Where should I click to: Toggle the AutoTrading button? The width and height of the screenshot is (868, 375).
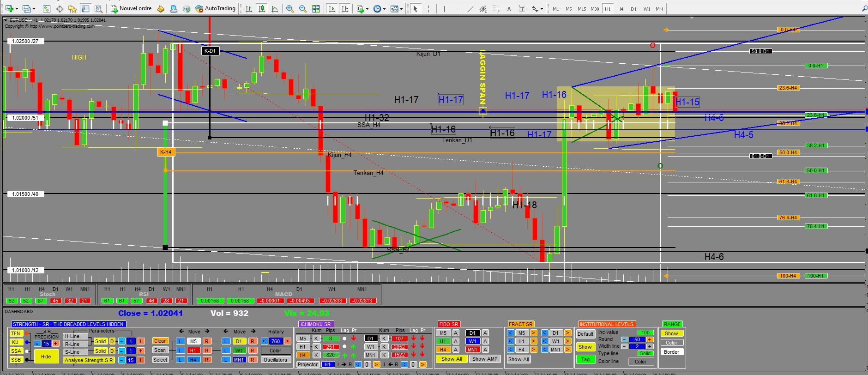(x=216, y=9)
